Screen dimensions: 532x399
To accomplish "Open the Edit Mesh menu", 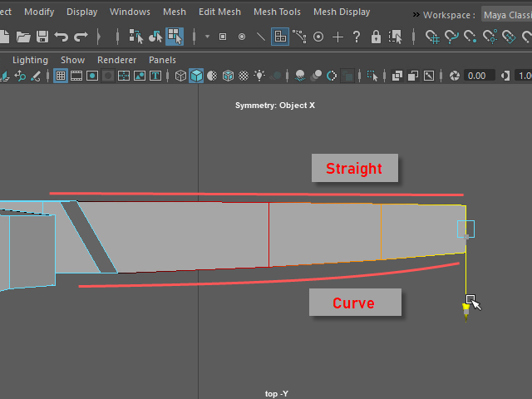I will [x=219, y=12].
